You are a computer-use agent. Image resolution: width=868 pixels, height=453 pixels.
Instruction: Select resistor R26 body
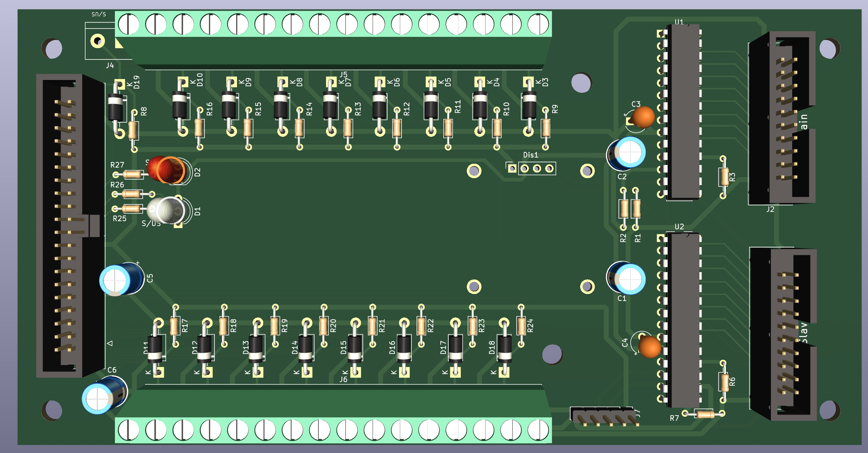(131, 194)
